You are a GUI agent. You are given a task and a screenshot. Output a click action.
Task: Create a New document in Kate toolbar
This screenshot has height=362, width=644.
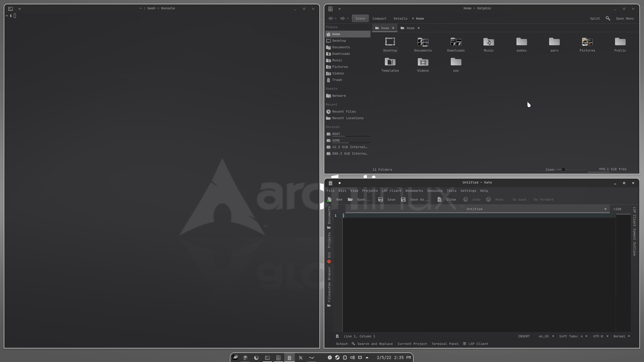coord(335,199)
